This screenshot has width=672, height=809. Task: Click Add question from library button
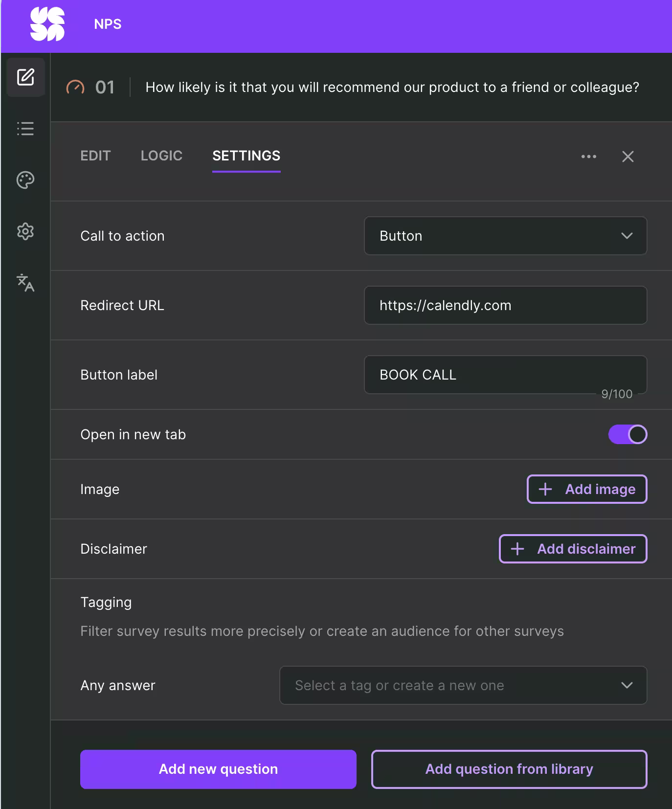tap(509, 769)
